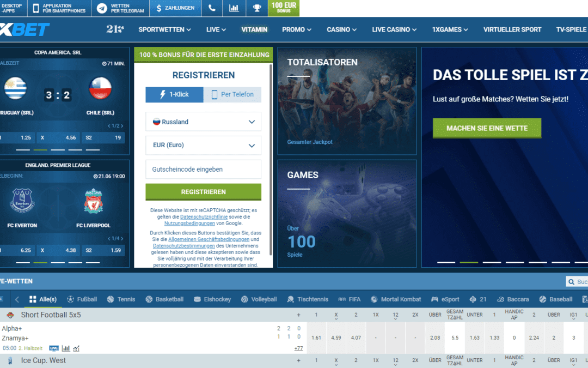Open statistics icon for Alpha+ match
The image size is (588, 368).
click(66, 348)
